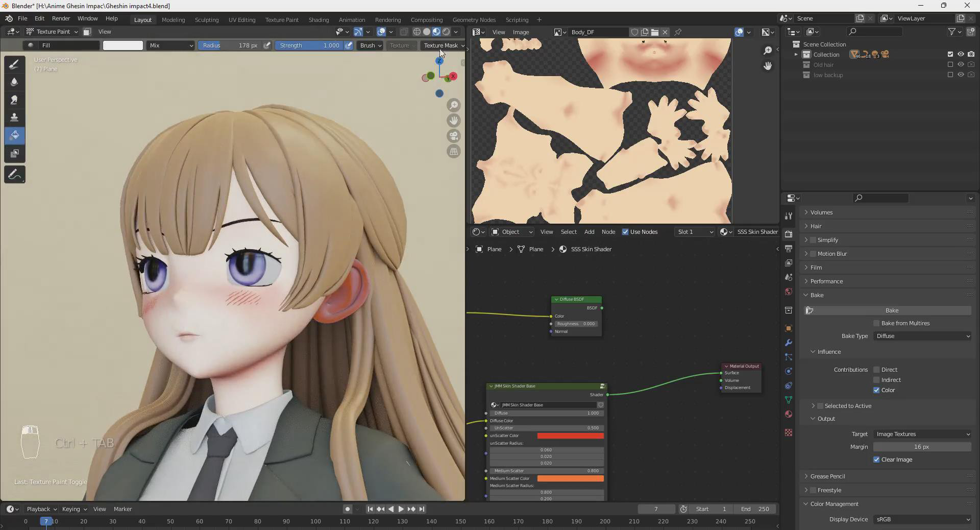Screen dimensions: 980x530
Task: Enable Bake from Multires checkbox
Action: pyautogui.click(x=876, y=323)
